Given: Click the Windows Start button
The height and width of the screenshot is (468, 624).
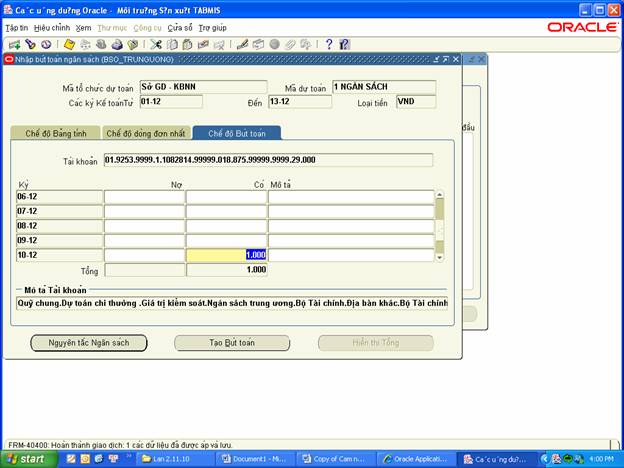Looking at the screenshot, I should pyautogui.click(x=29, y=459).
